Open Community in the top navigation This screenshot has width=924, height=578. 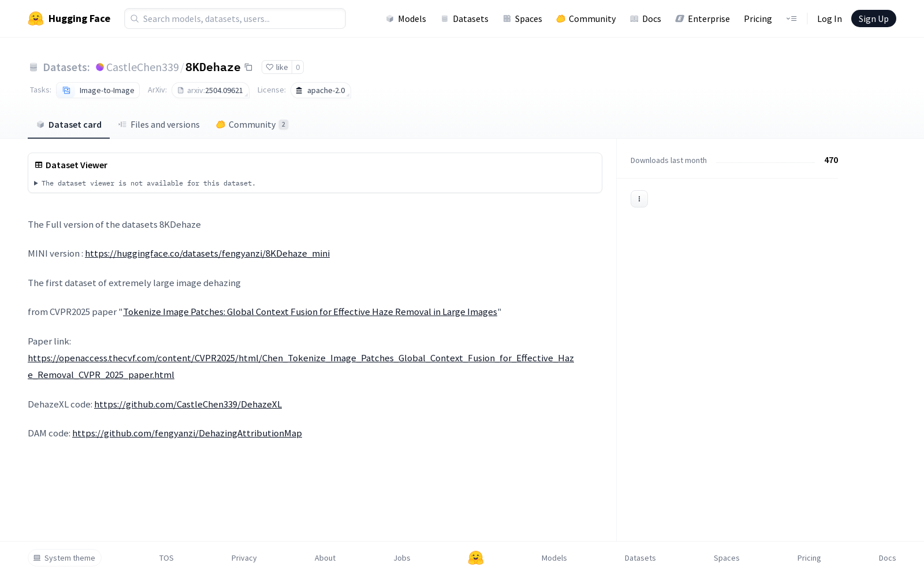586,18
